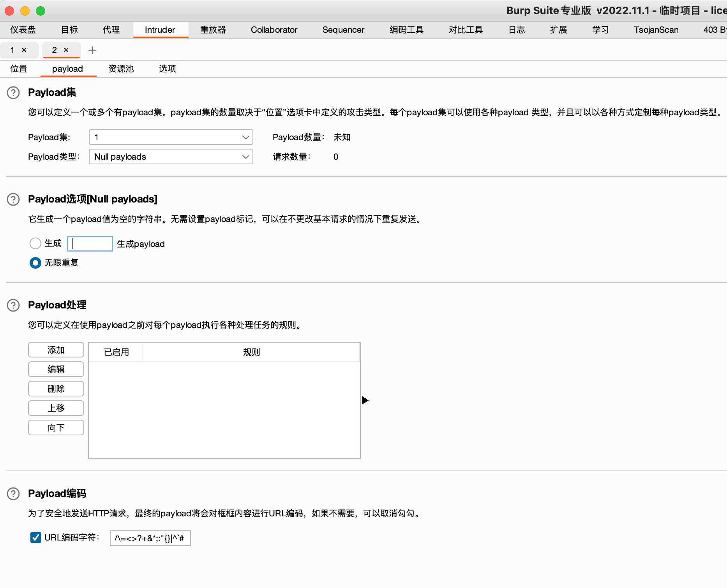Screen dimensions: 727x588
Task: Go to the Collaborator tab
Action: tap(274, 30)
